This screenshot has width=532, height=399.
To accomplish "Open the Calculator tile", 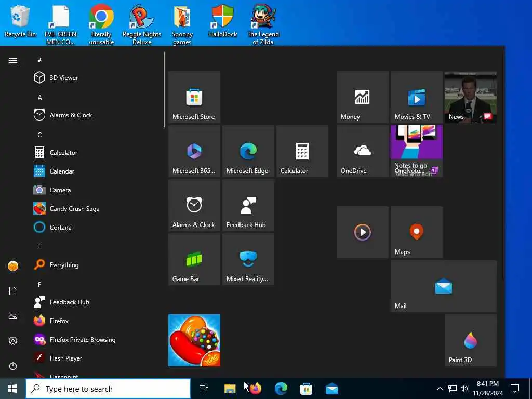I will 302,151.
